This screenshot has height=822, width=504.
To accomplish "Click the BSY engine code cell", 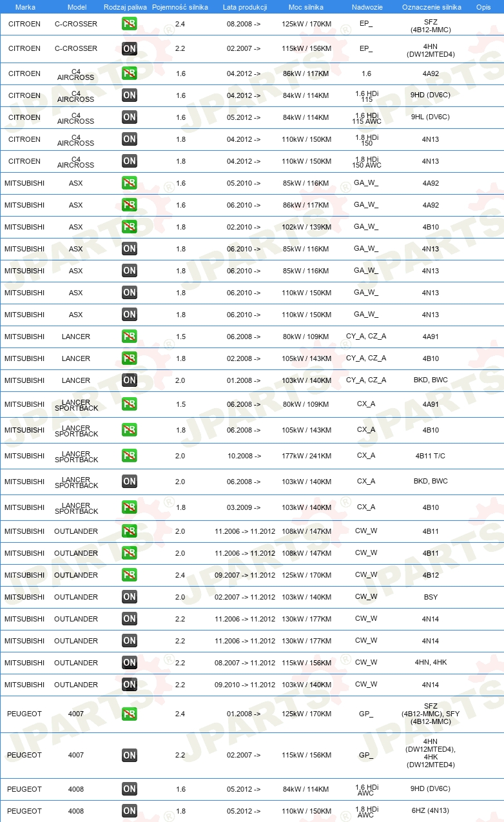I will click(431, 597).
